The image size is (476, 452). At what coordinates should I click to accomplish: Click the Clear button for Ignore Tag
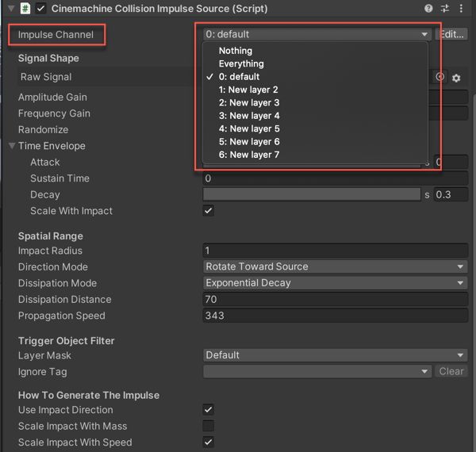click(x=451, y=371)
